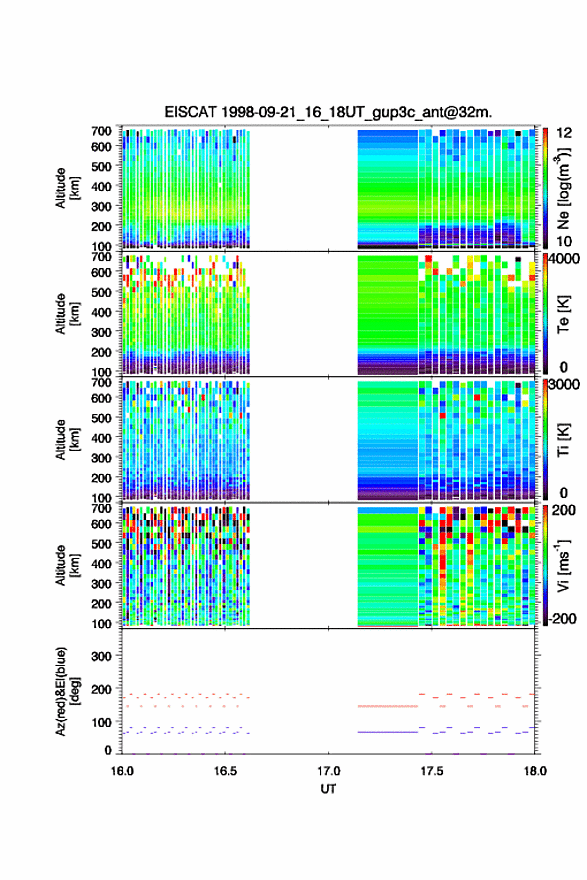Screen dimensions: 587x880
Task: Click the EISCAT 1998-09-21 plot title
Action: point(328,112)
